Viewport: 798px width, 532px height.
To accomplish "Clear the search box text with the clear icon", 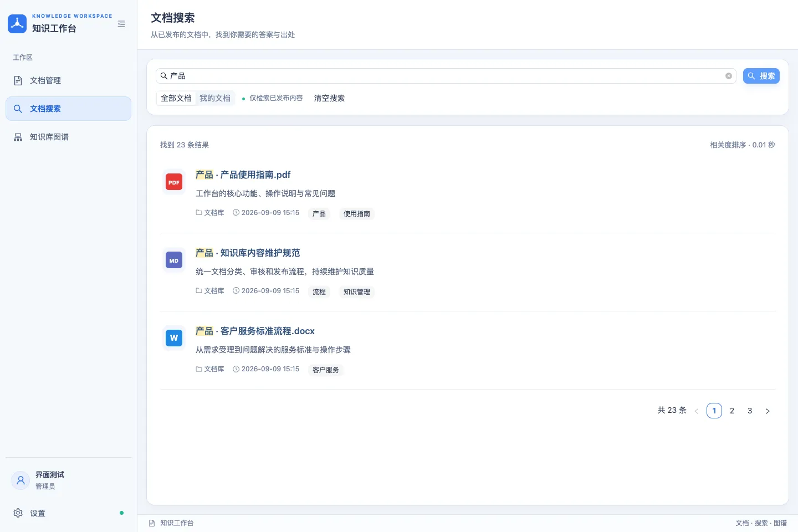I will coord(729,76).
